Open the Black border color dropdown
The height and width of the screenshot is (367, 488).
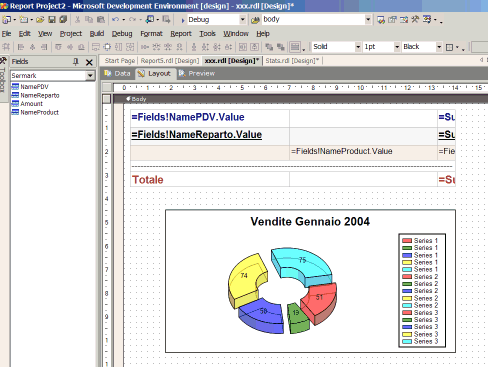[439, 47]
